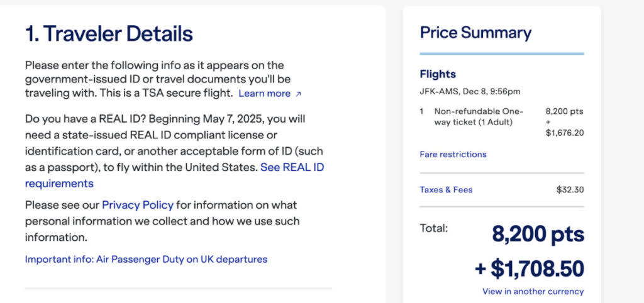Screen dimensions: 644x303
Task: Open the Privacy Policy link
Action: [137, 205]
